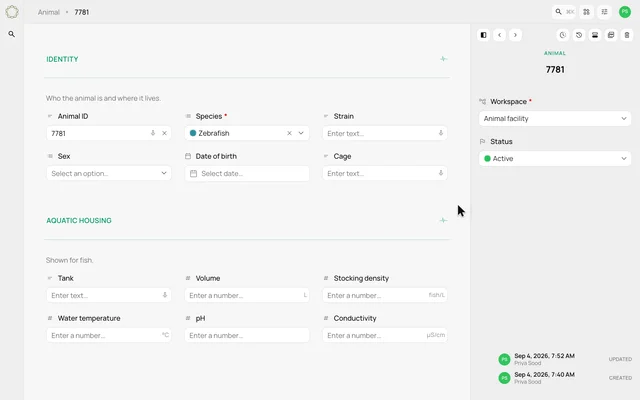Open the version history icon
The height and width of the screenshot is (400, 640).
pos(579,35)
